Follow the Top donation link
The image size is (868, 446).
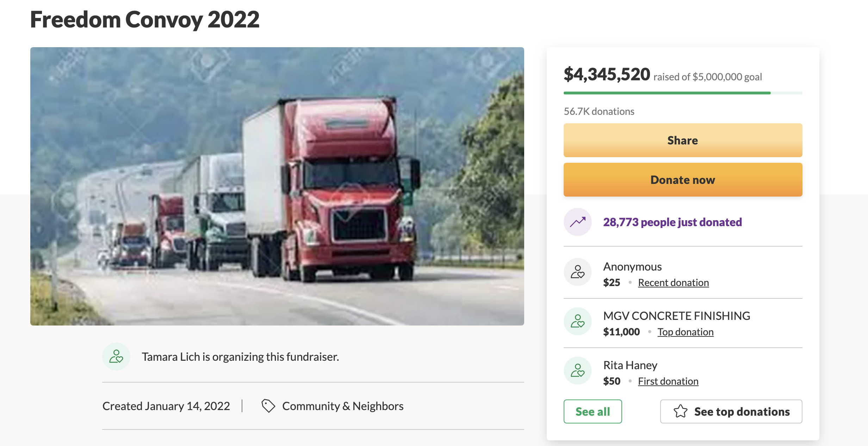(x=685, y=332)
